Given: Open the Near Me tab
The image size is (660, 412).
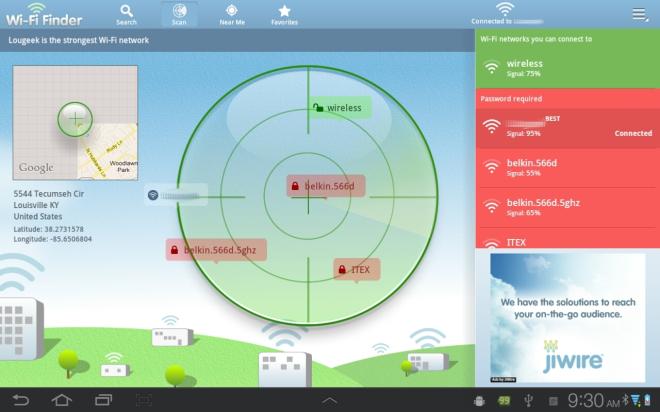Looking at the screenshot, I should 232,15.
